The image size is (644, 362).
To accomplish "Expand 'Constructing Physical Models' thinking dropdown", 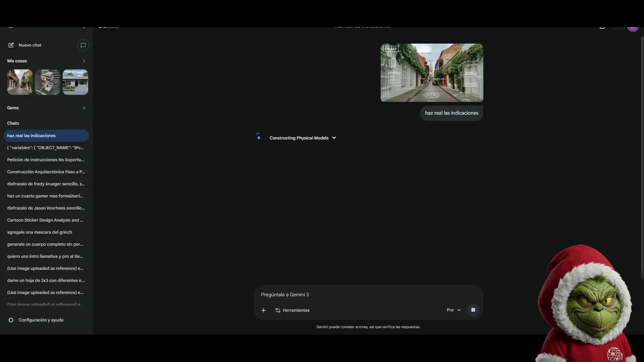I will click(302, 138).
